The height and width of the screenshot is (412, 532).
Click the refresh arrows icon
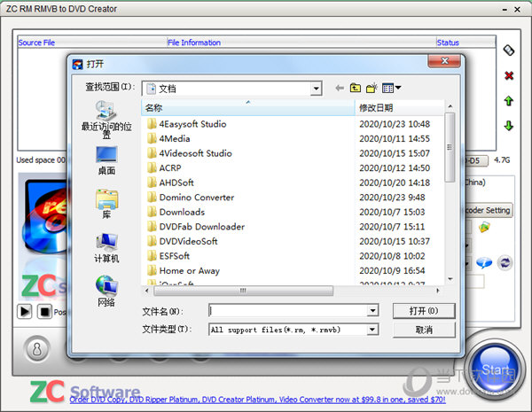pyautogui.click(x=505, y=262)
